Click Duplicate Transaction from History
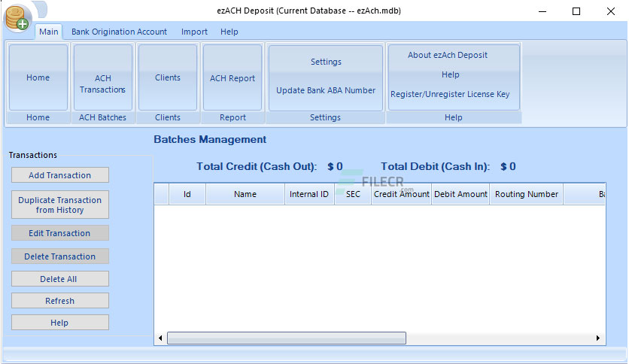This screenshot has height=364, width=629. [59, 205]
